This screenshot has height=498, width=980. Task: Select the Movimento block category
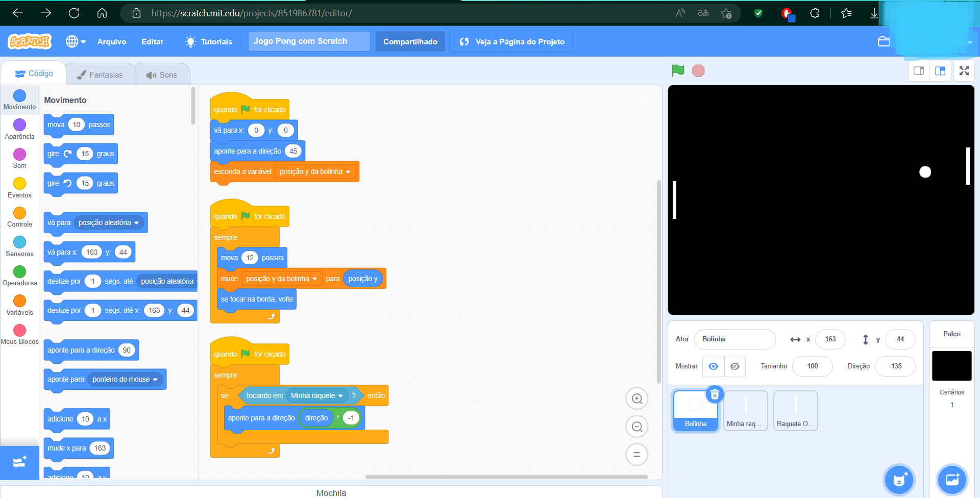pyautogui.click(x=19, y=100)
